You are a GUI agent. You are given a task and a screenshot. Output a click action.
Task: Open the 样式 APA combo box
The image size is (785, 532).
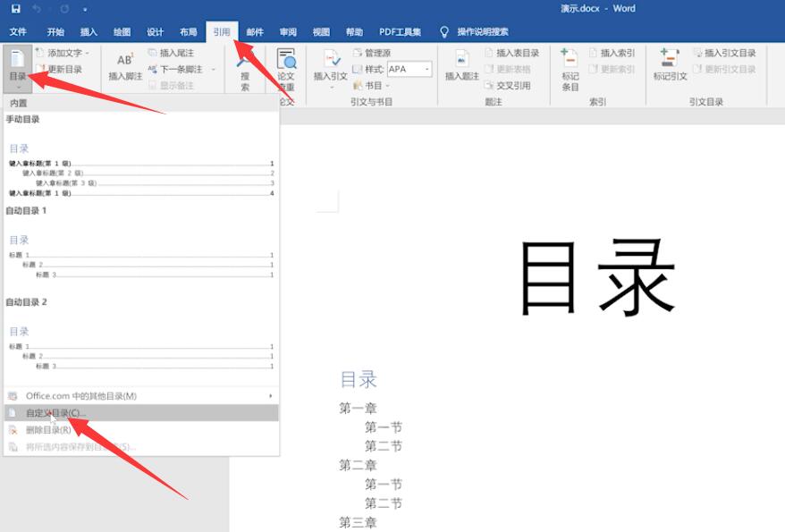coord(409,69)
